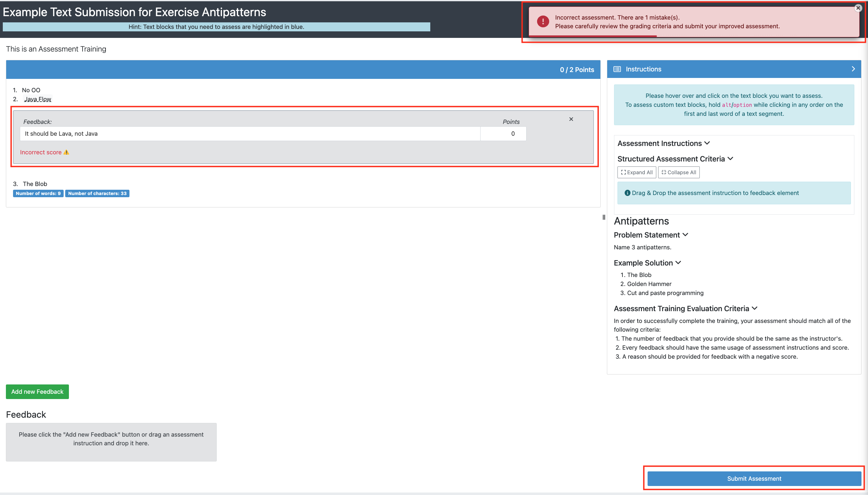Collapse the Structured Assessment Criteria section

click(731, 158)
